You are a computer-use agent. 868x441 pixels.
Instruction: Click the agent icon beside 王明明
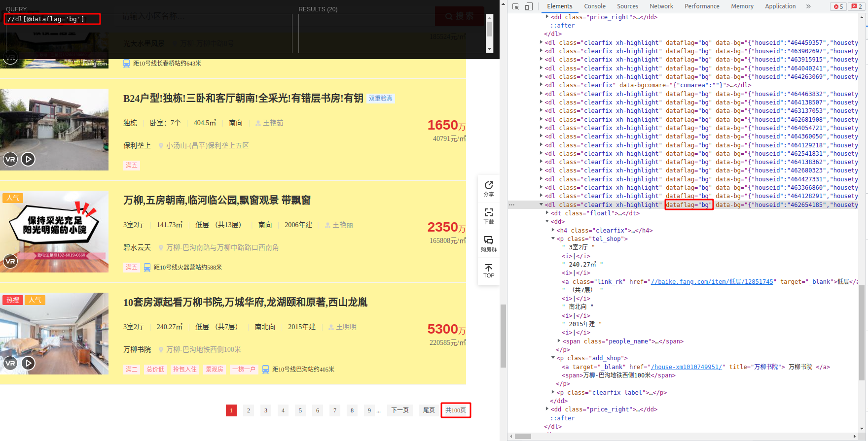[x=331, y=327]
